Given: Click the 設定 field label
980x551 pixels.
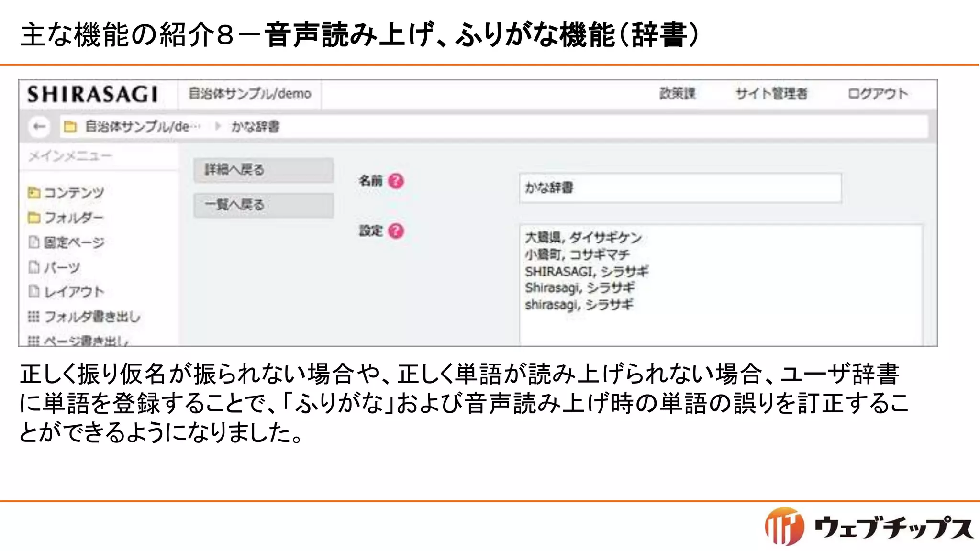Looking at the screenshot, I should pos(371,231).
